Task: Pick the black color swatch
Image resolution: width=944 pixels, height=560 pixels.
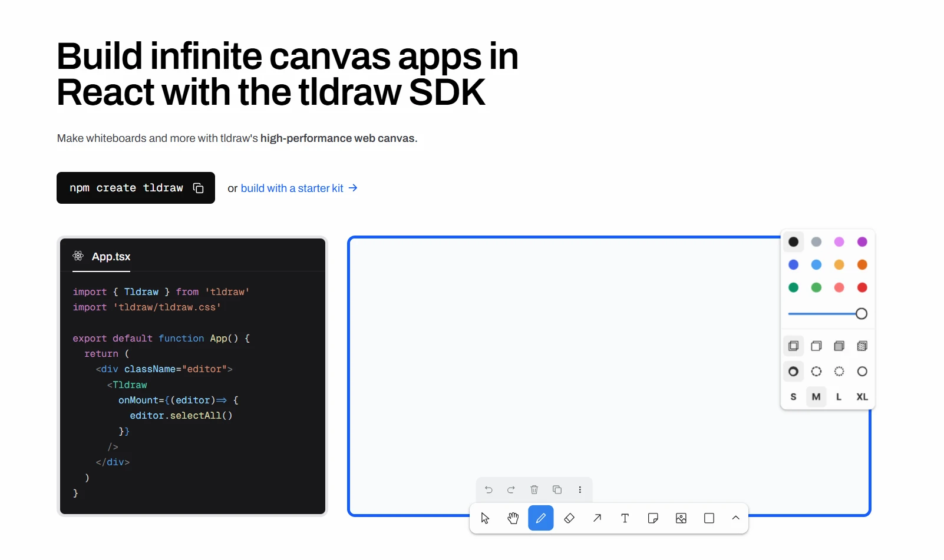Action: 793,242
